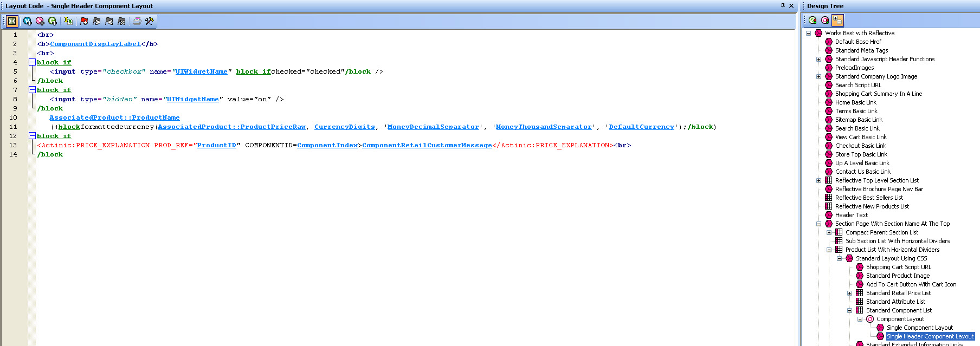Viewport: 980px width, 346px height.
Task: Click the printer icon in the toolbar
Action: coord(137,21)
